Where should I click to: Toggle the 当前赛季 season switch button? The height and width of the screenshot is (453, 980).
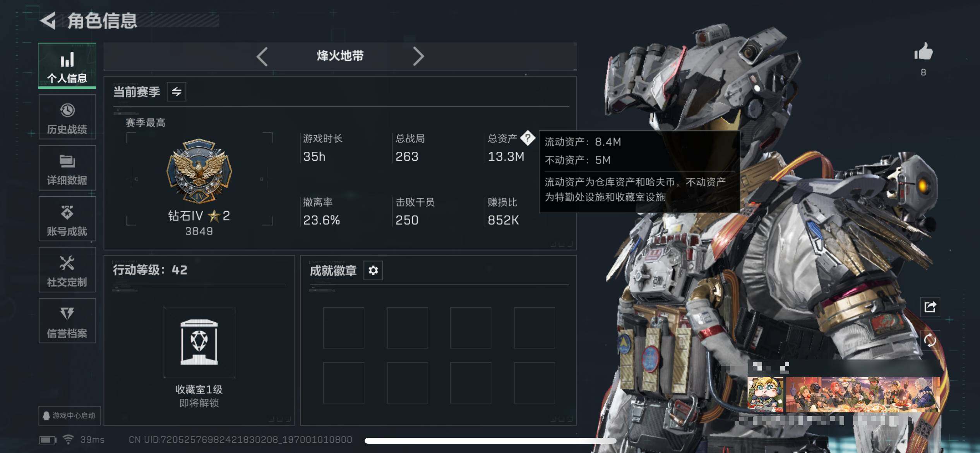[x=176, y=92]
